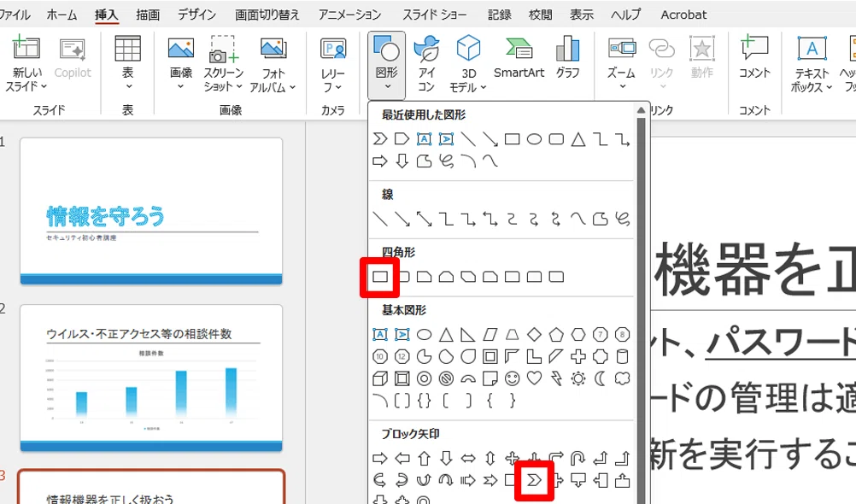
Task: Open the アニメーション tab
Action: point(350,15)
